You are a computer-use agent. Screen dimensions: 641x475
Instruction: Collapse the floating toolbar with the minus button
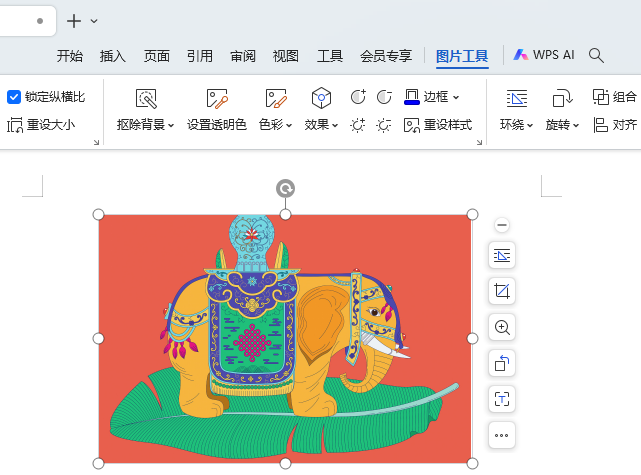coord(502,225)
